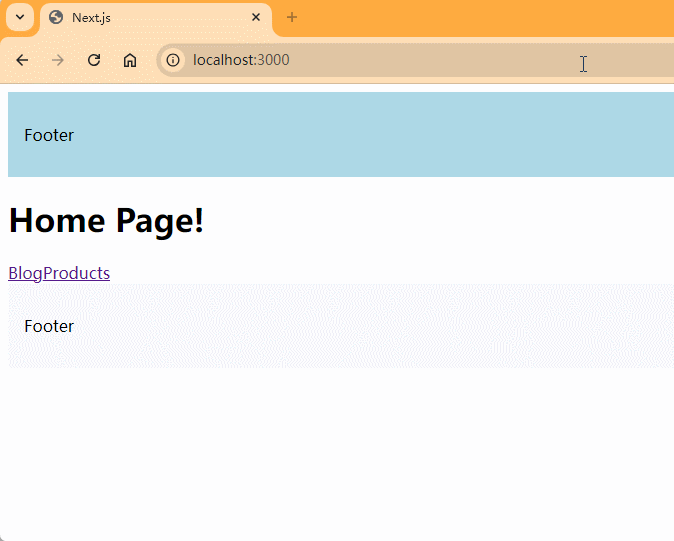
Task: Follow the Products link
Action: coord(77,273)
